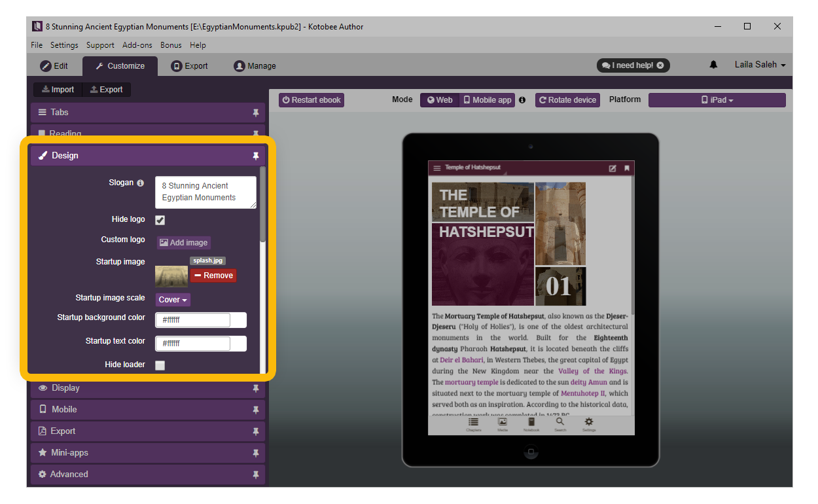818x504 pixels.
Task: Pin the Mini-apps panel
Action: click(x=256, y=453)
